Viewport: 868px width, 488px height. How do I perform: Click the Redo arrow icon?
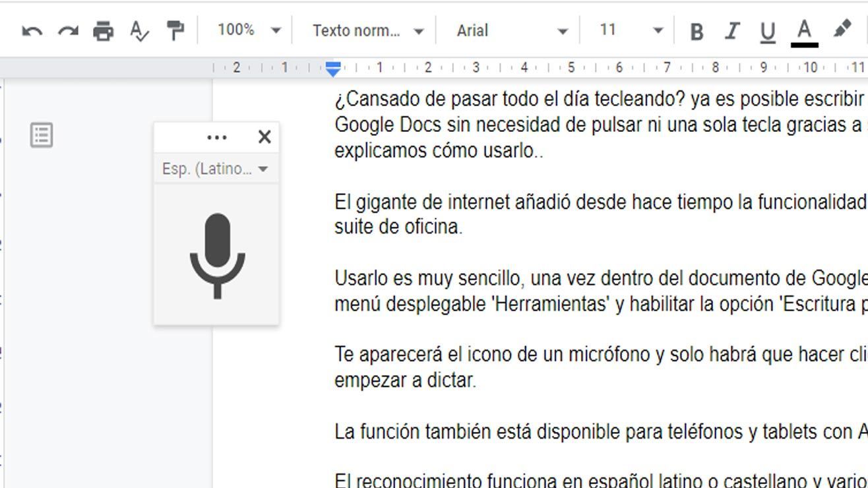(x=68, y=31)
